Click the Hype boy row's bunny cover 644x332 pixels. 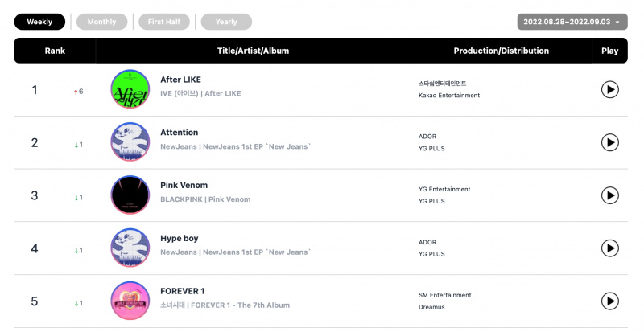[x=130, y=248]
